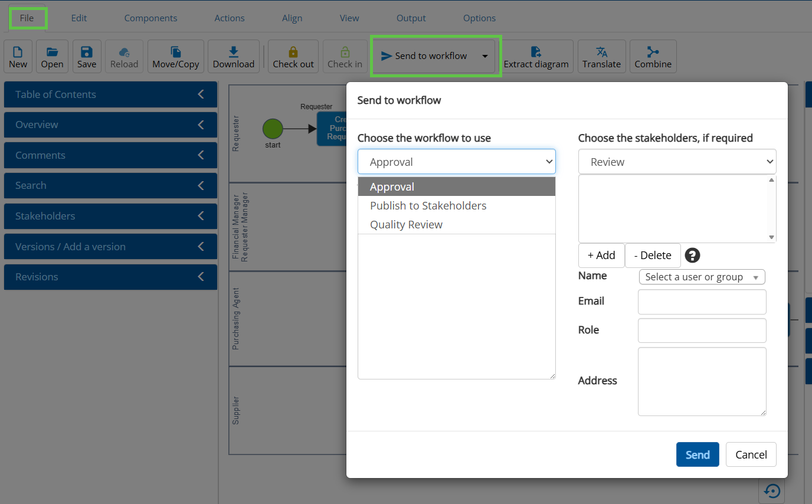This screenshot has height=504, width=812.
Task: Choose Publish to Stakeholders workflow option
Action: pos(428,206)
